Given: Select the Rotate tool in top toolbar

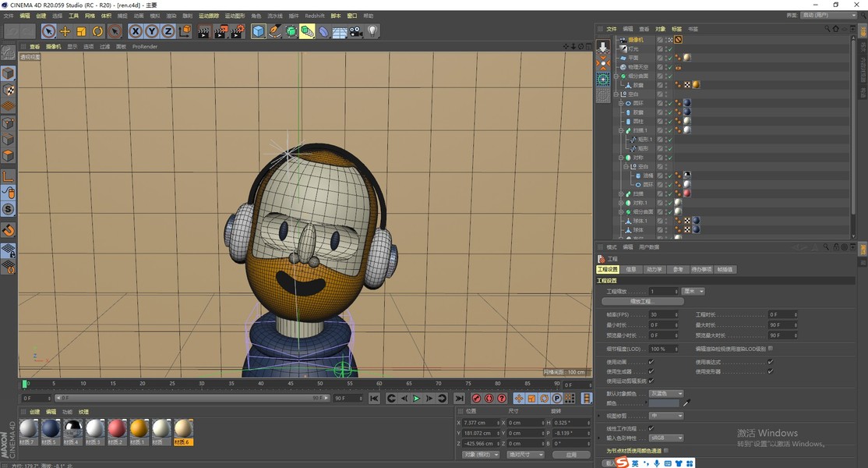Looking at the screenshot, I should (x=98, y=31).
